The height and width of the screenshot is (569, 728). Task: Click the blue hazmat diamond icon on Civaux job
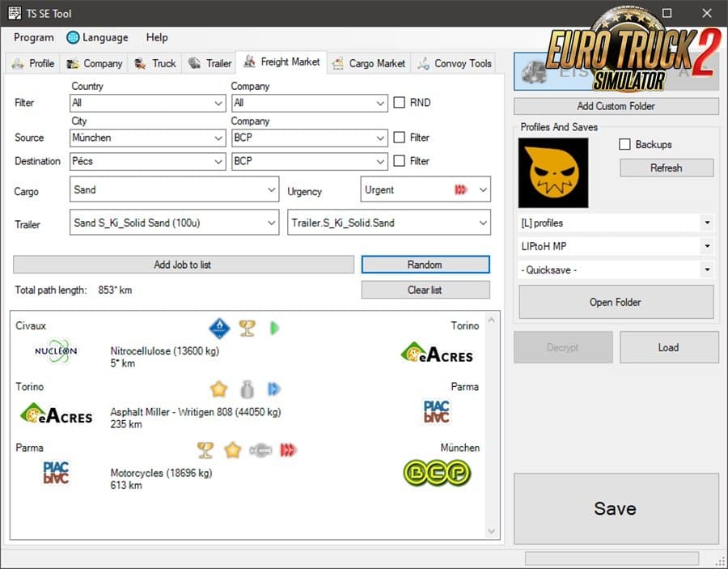[x=219, y=329]
